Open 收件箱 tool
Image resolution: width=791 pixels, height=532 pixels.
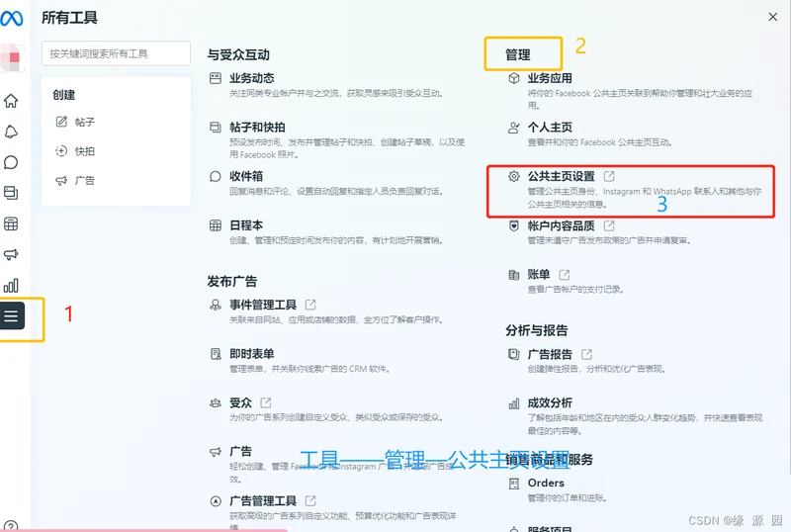[x=246, y=176]
